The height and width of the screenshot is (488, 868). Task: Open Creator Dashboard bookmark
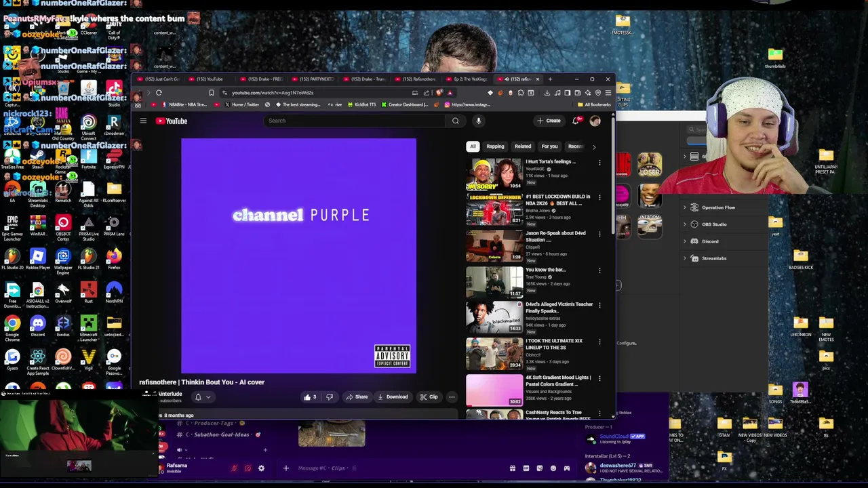tap(405, 105)
